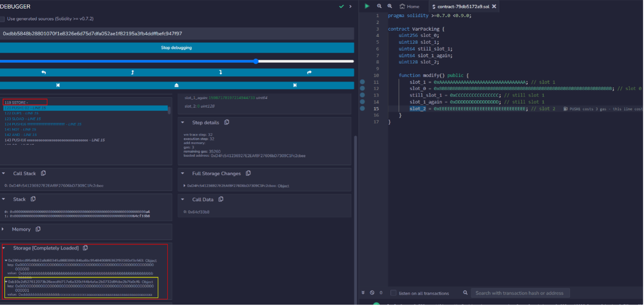644x306 pixels.
Task: Click the step back (up arrow) button
Action: [132, 72]
